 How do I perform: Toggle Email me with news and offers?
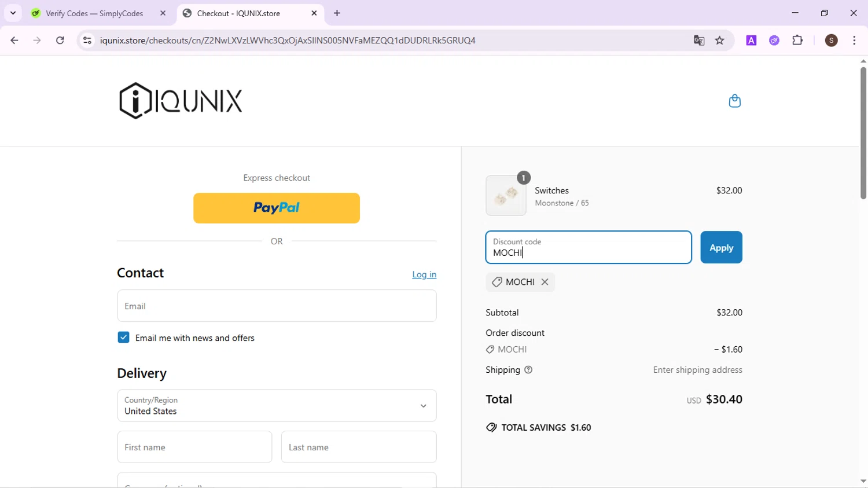pyautogui.click(x=123, y=337)
